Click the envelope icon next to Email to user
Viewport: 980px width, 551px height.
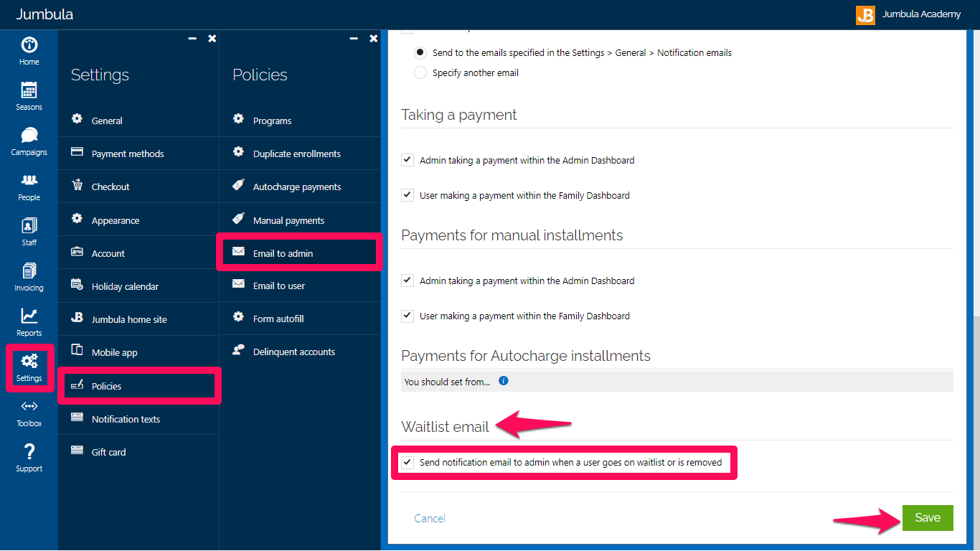pyautogui.click(x=238, y=285)
